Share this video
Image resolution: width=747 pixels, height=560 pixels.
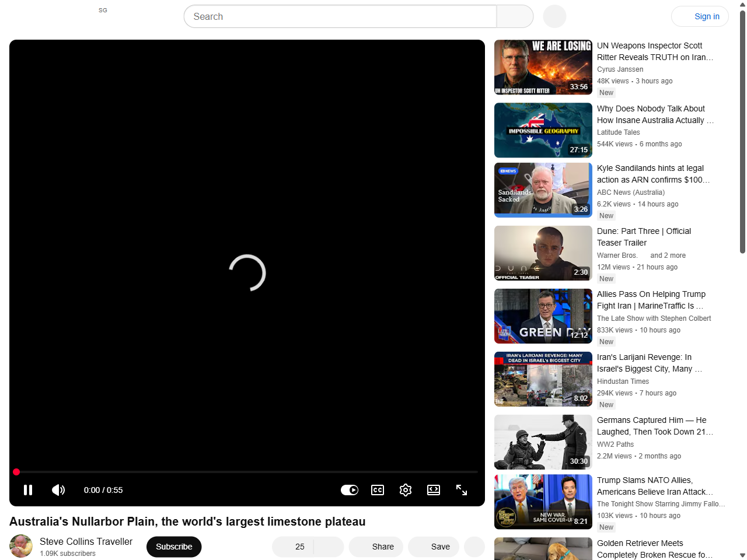[x=376, y=547]
